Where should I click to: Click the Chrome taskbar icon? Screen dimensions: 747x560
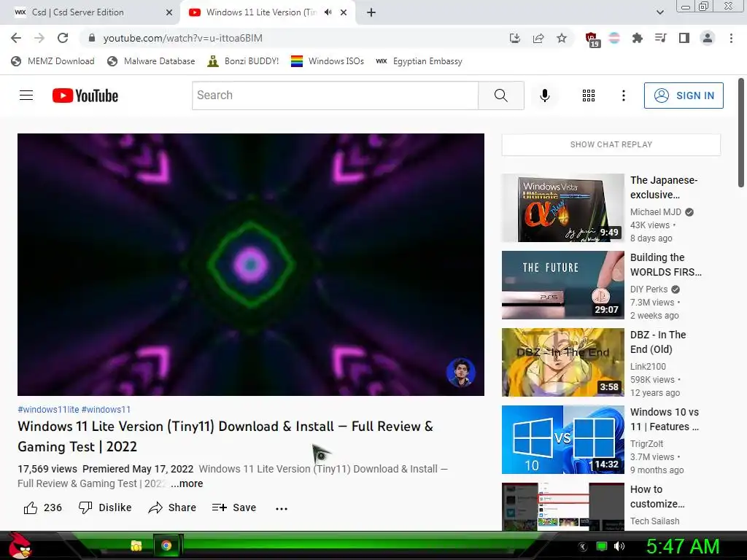click(166, 545)
